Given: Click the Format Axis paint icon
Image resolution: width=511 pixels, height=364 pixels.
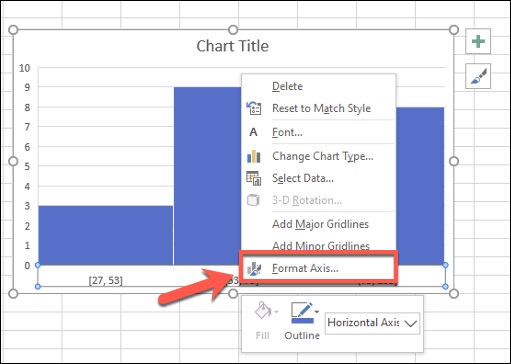Looking at the screenshot, I should coord(254,269).
